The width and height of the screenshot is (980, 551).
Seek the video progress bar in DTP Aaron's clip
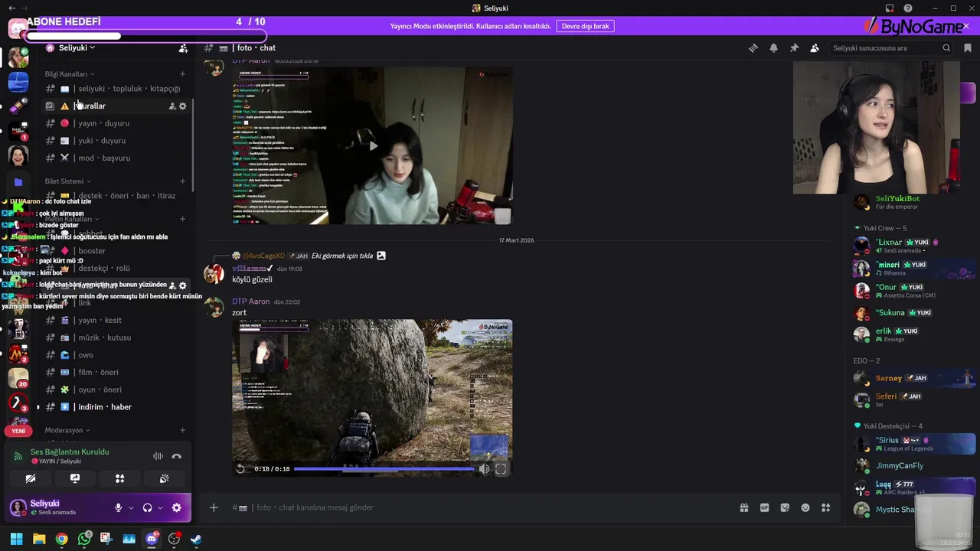(384, 469)
